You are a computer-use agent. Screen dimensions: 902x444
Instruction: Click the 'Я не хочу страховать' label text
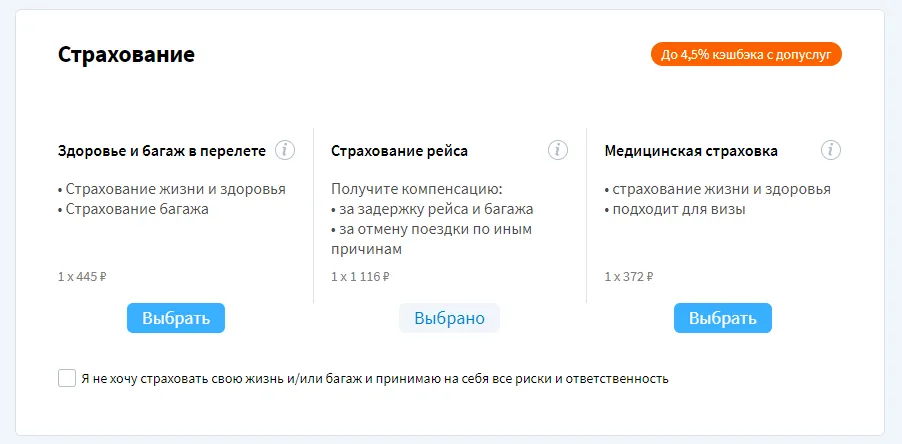click(374, 379)
